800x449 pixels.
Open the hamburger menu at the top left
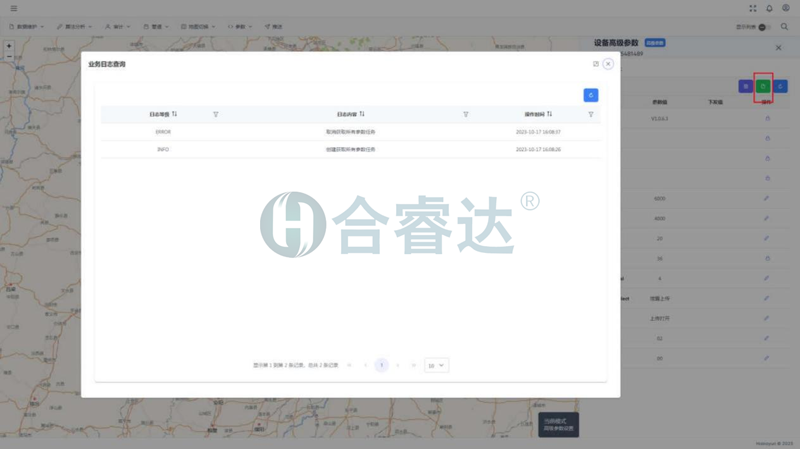pyautogui.click(x=14, y=8)
